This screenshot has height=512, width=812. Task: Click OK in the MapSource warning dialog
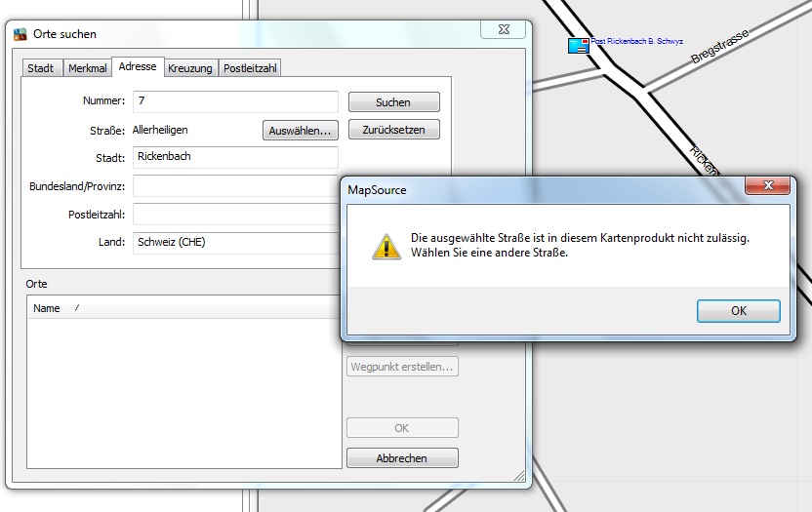point(738,311)
